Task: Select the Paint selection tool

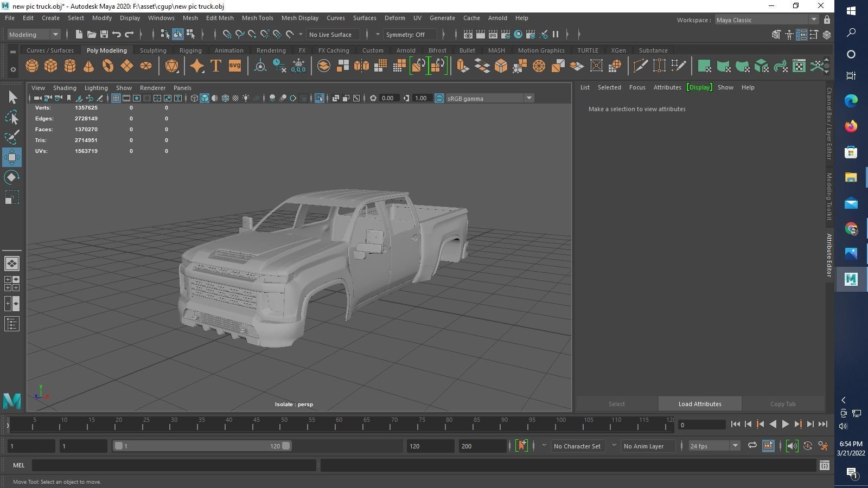Action: point(12,137)
